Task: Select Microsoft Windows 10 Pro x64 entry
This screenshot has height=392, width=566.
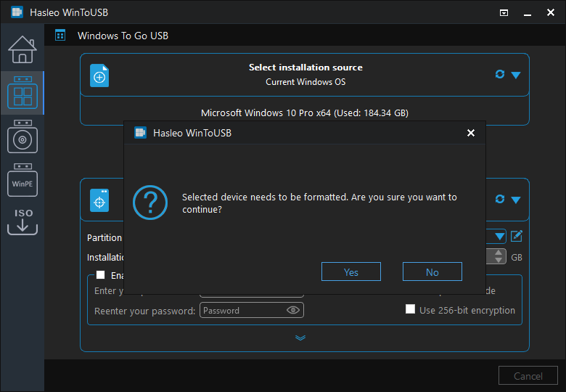Action: pyautogui.click(x=305, y=113)
